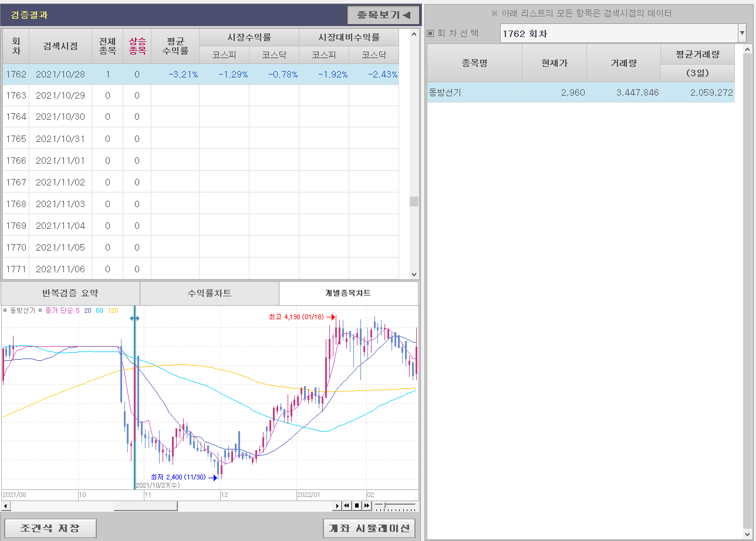Click the 회차 column header
The width and height of the screenshot is (756, 541).
click(16, 46)
